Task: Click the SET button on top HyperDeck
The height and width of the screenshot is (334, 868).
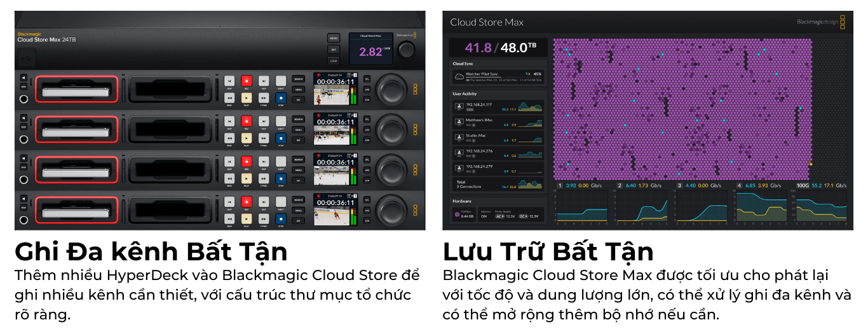Action: [x=299, y=100]
